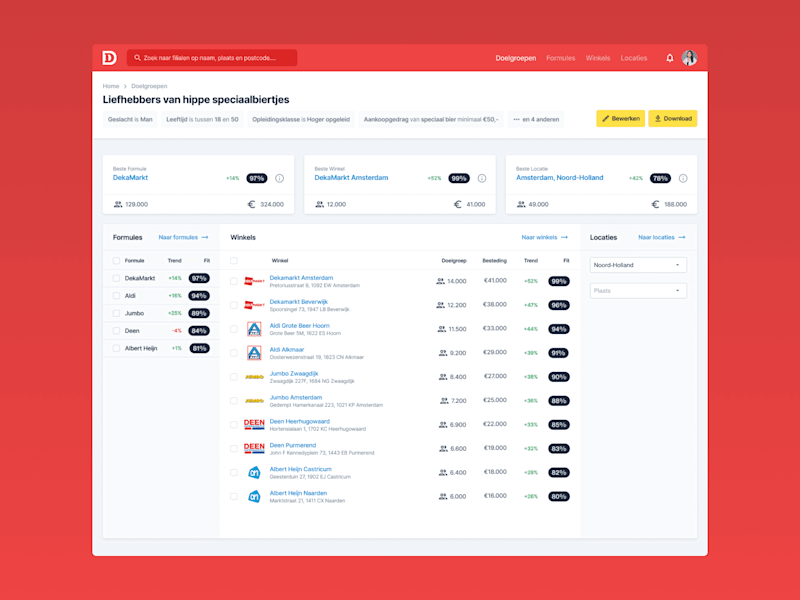Go to the Locaties nav item

(634, 58)
